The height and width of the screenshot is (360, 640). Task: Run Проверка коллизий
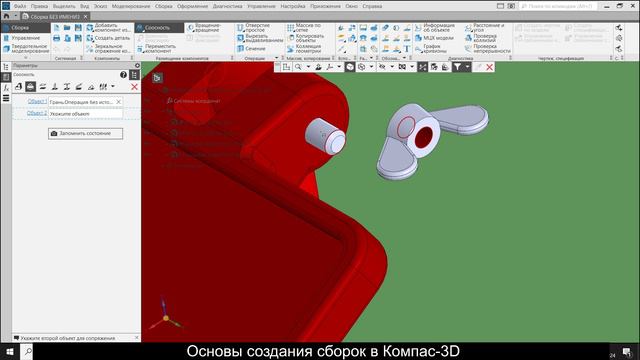[481, 38]
